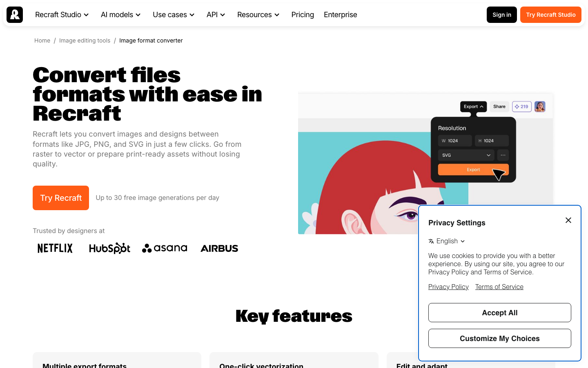Screen dimensions: 588x368
Task: Click the user avatar in preview image
Action: (x=540, y=107)
